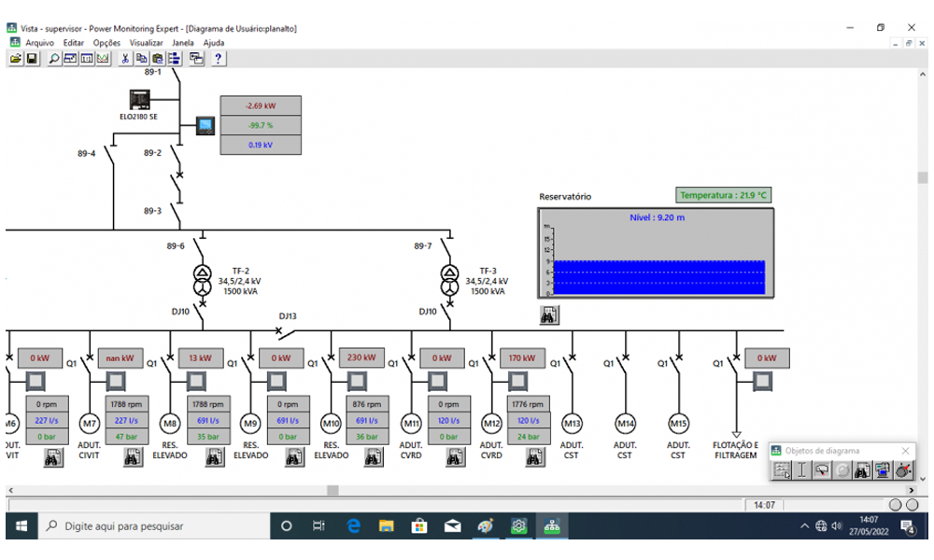Toggle the 89-4 bypass switch
Viewport: 934px width, 560px height.
click(108, 155)
